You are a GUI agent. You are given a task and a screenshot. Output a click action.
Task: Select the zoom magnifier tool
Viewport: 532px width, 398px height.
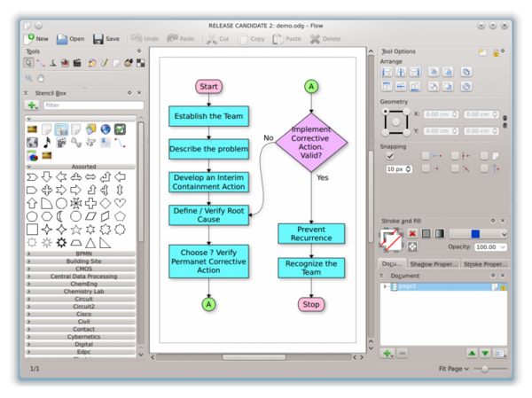[29, 78]
